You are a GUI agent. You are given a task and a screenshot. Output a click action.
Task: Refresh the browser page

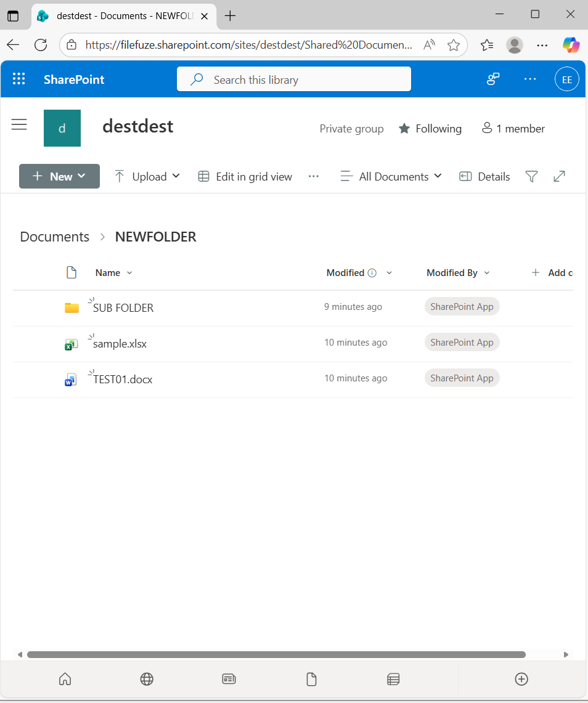click(x=41, y=45)
